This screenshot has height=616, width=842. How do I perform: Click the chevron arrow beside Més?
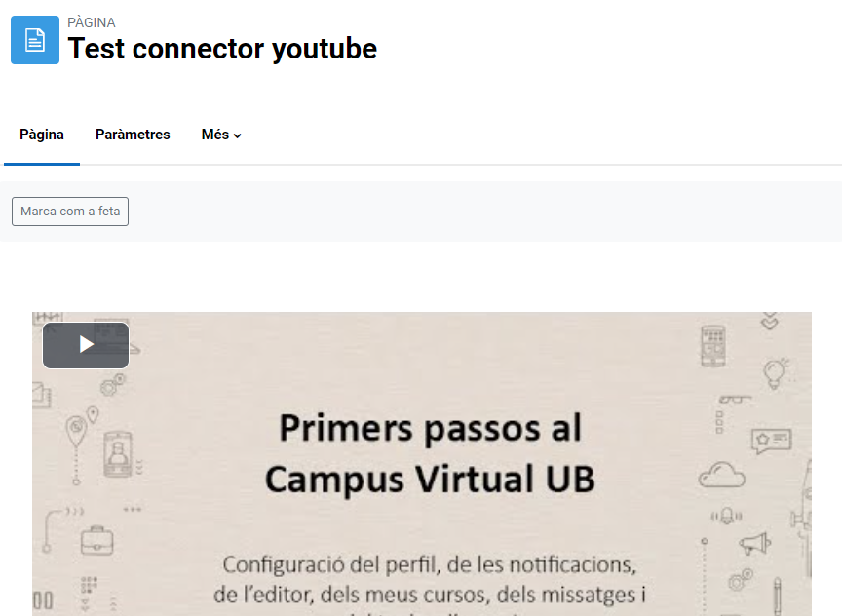pyautogui.click(x=238, y=135)
